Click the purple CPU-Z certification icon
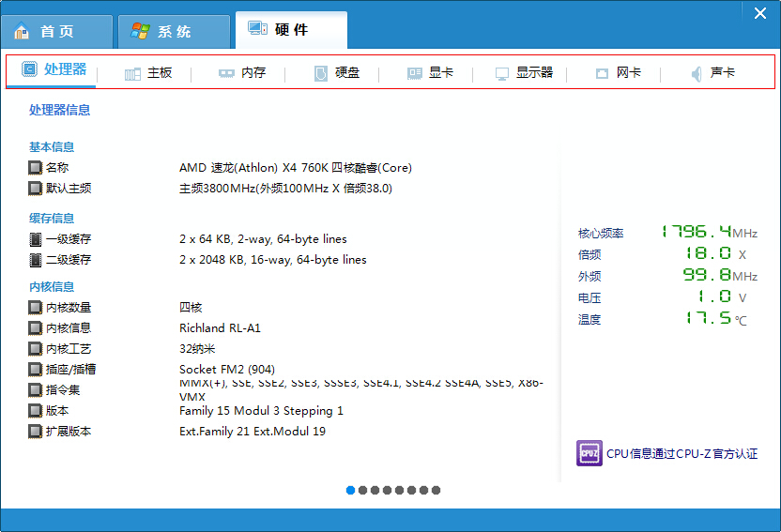Viewport: 781px width, 532px height. click(589, 453)
